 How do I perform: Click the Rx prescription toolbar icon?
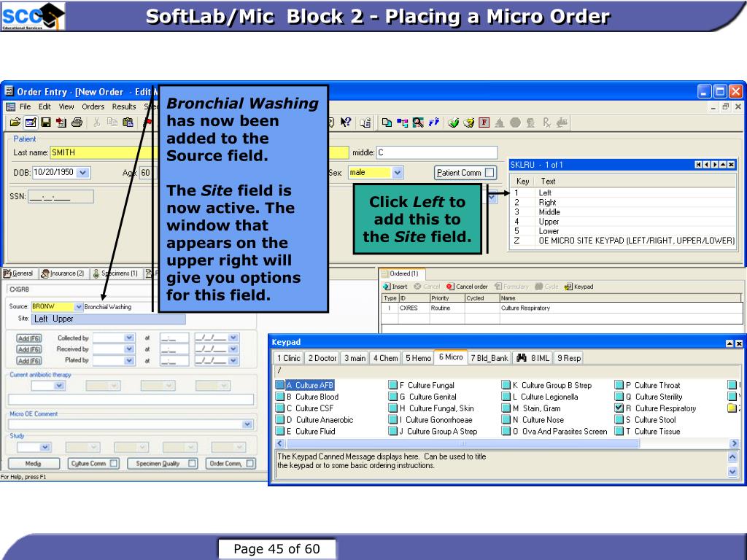tap(546, 122)
